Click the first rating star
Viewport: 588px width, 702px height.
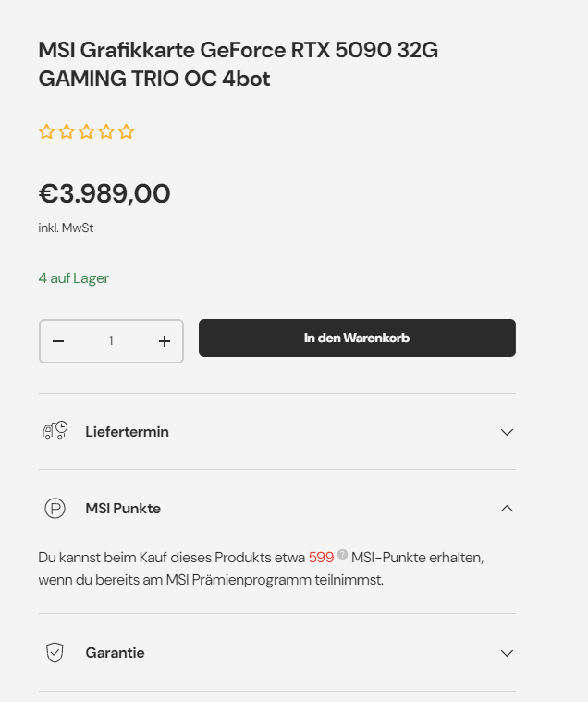coord(46,131)
